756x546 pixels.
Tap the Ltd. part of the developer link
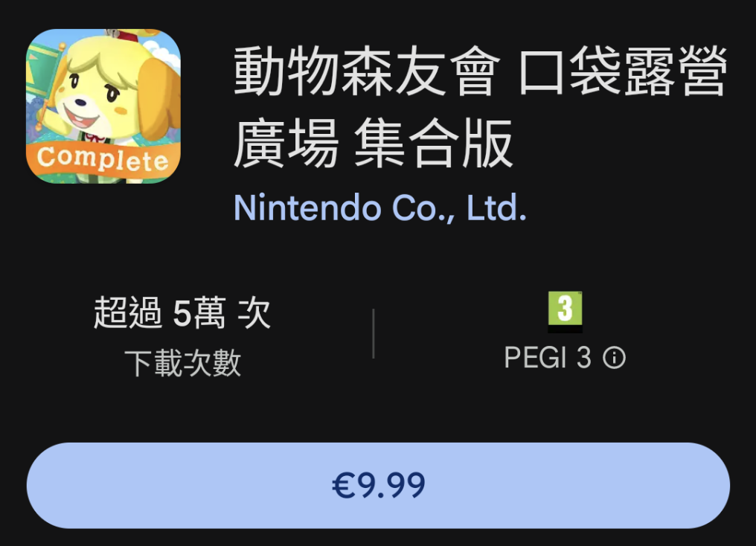(496, 208)
